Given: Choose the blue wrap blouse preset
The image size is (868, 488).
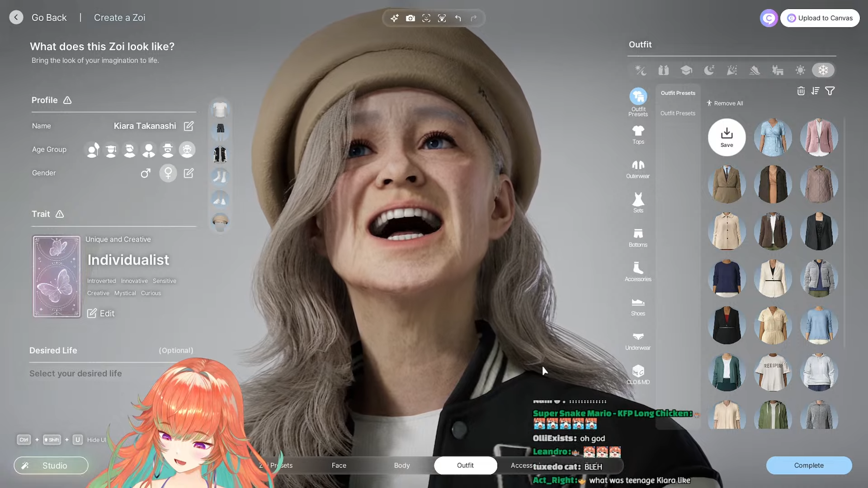Looking at the screenshot, I should (x=773, y=137).
